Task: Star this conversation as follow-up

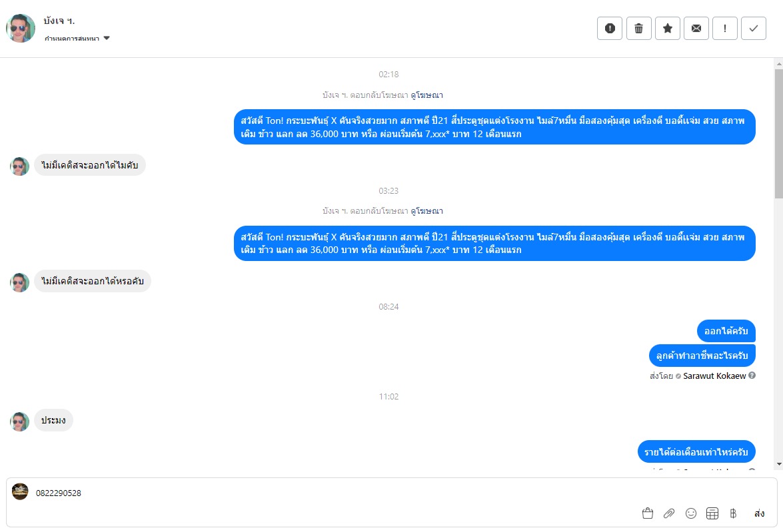Action: 667,28
